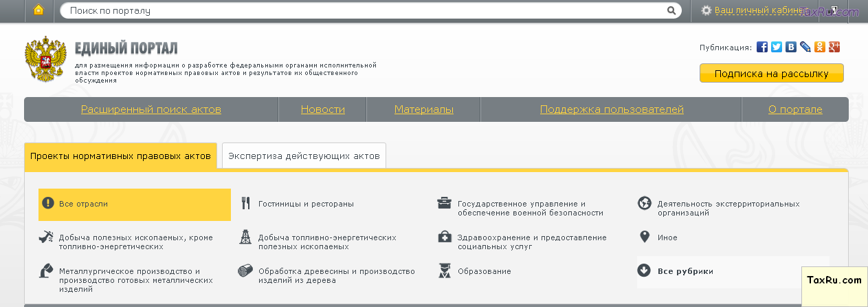Click medical kit icon 'Здравоохранение'
The height and width of the screenshot is (307, 868).
445,237
